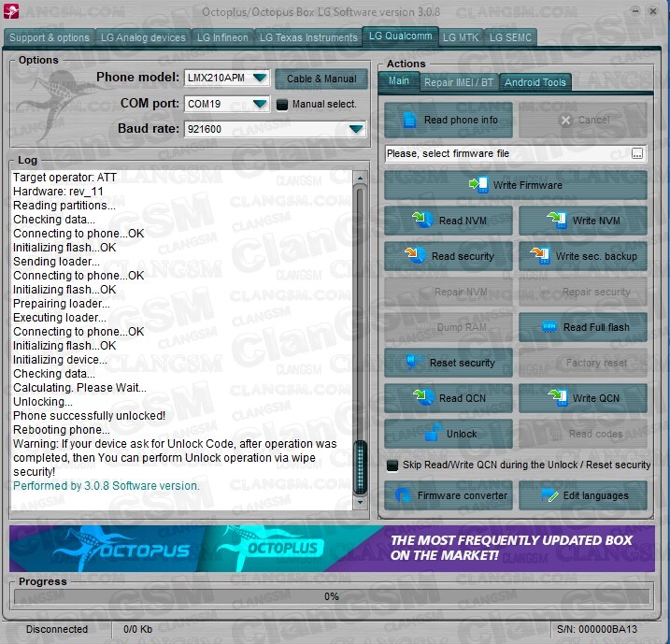Click the Write NVM arrow icon
The width and height of the screenshot is (670, 644).
click(557, 220)
